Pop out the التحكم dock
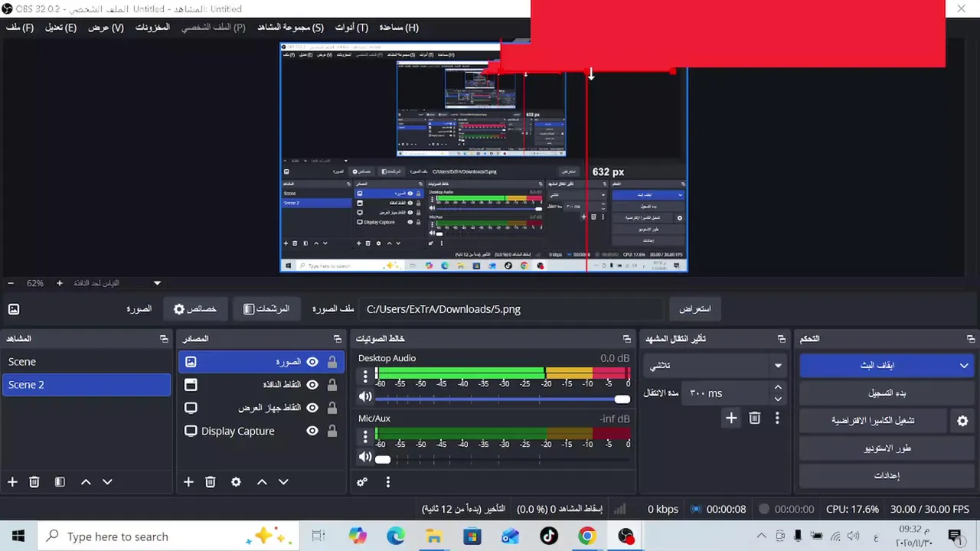The height and width of the screenshot is (551, 980). pyautogui.click(x=971, y=338)
